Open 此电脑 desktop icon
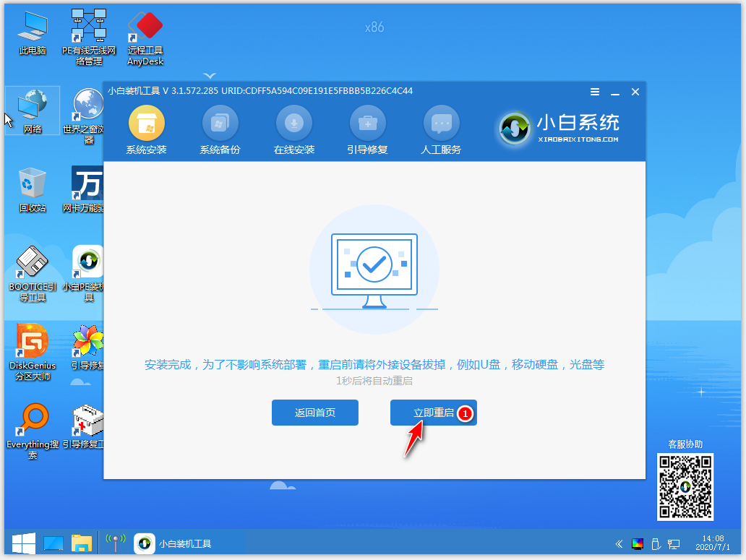This screenshot has height=560, width=746. 33,33
